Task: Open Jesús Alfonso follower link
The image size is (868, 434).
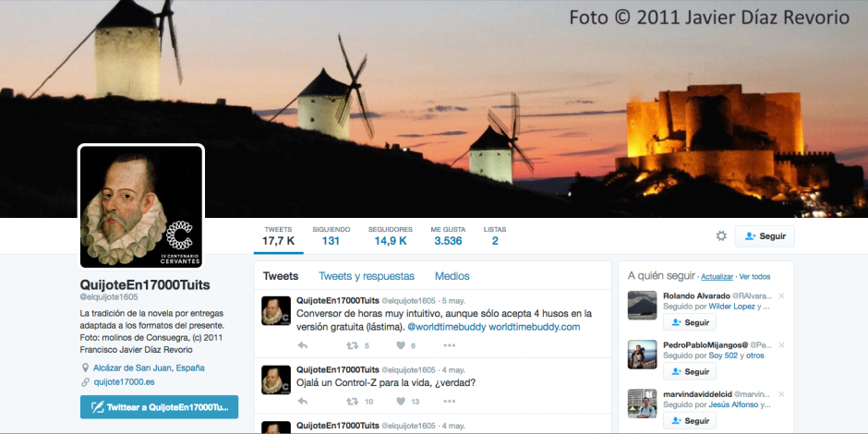Action: pyautogui.click(x=733, y=404)
